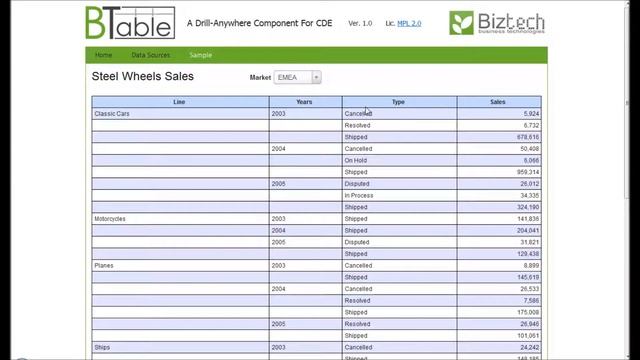Click year 2005 in the Disputed 26,012 row
Screen dimensions: 640x360
305,184
